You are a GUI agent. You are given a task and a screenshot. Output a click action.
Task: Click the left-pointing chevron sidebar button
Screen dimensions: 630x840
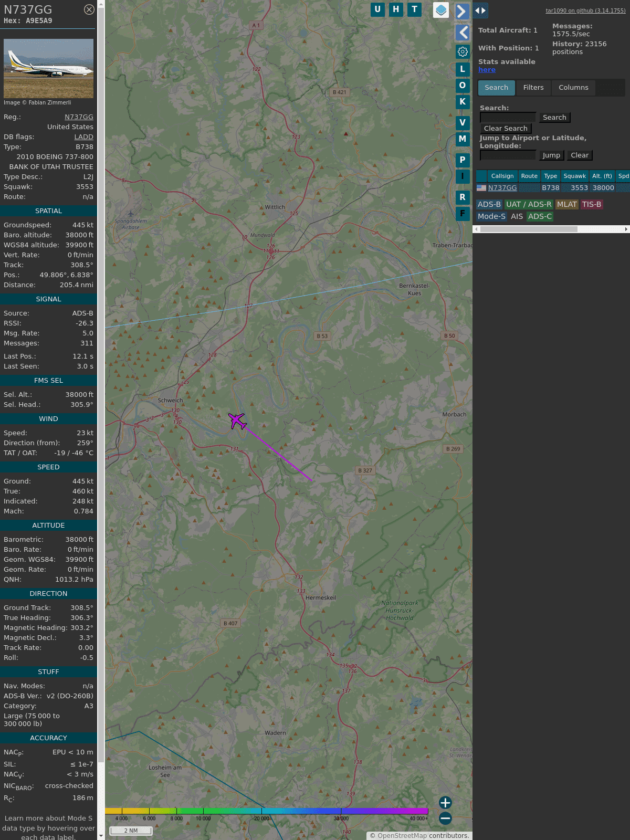click(462, 33)
